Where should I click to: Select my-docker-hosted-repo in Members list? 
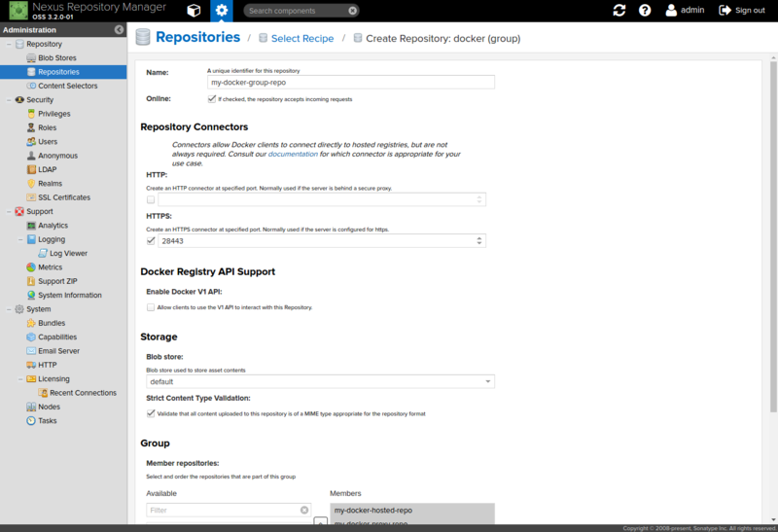point(412,511)
